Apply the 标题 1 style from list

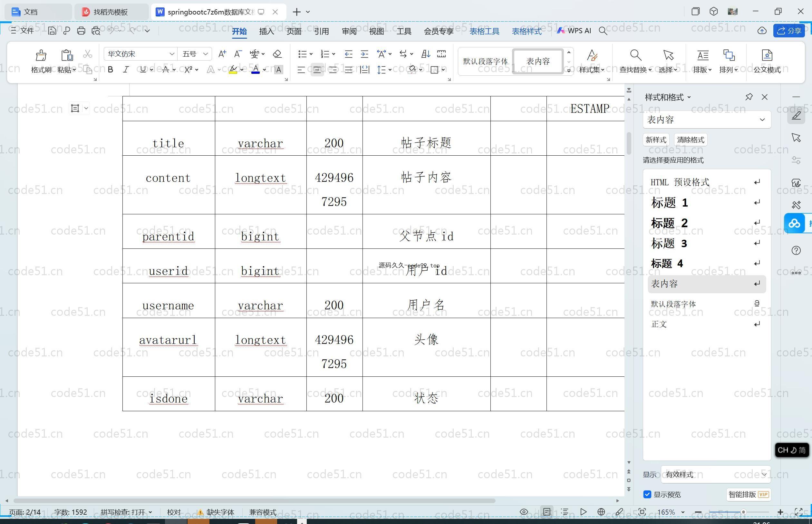pos(707,203)
